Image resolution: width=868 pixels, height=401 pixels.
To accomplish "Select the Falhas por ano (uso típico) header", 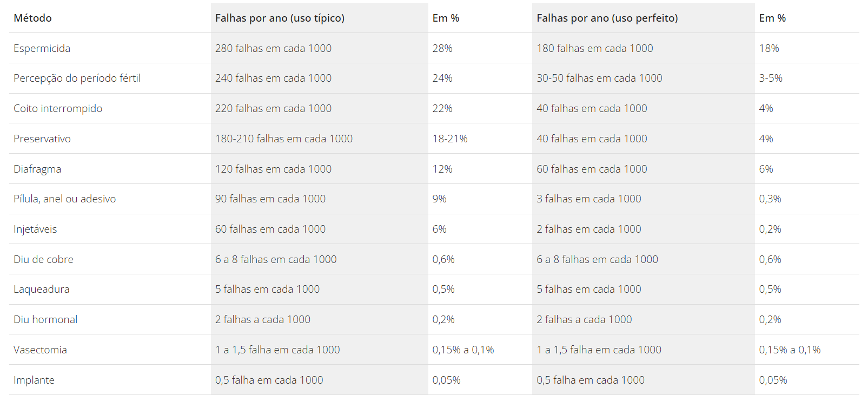I will 280,18.
